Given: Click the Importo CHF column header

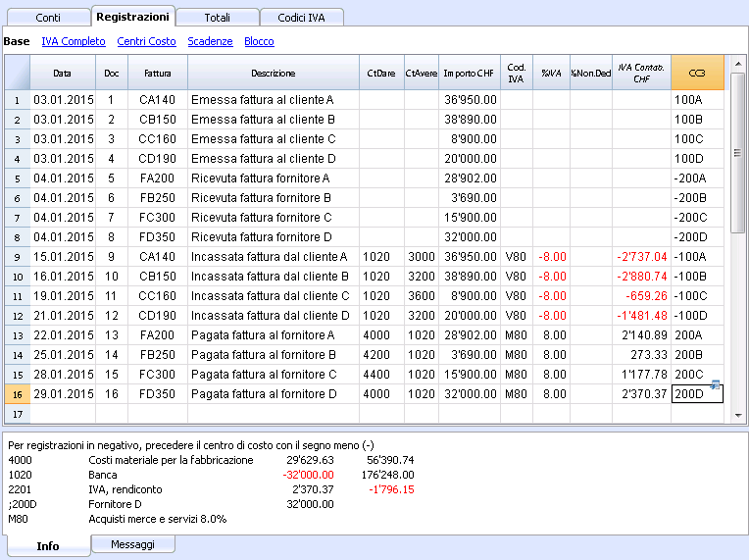Looking at the screenshot, I should click(x=469, y=73).
